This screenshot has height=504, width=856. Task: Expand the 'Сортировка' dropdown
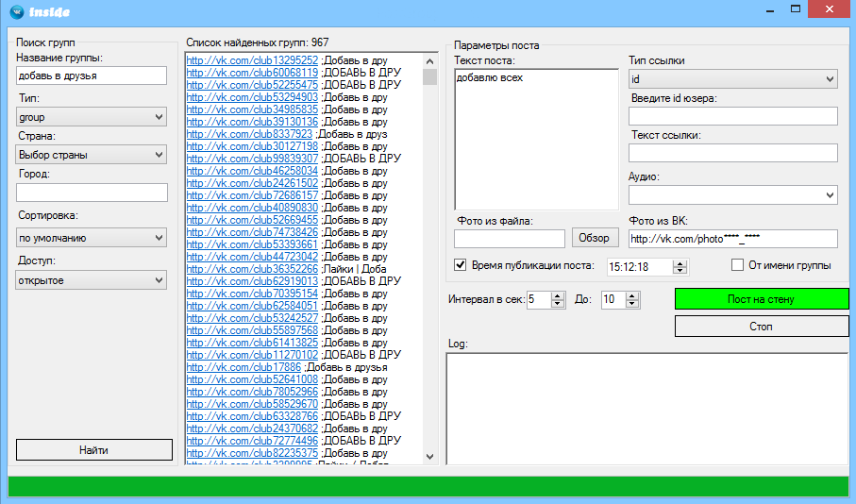click(x=92, y=238)
